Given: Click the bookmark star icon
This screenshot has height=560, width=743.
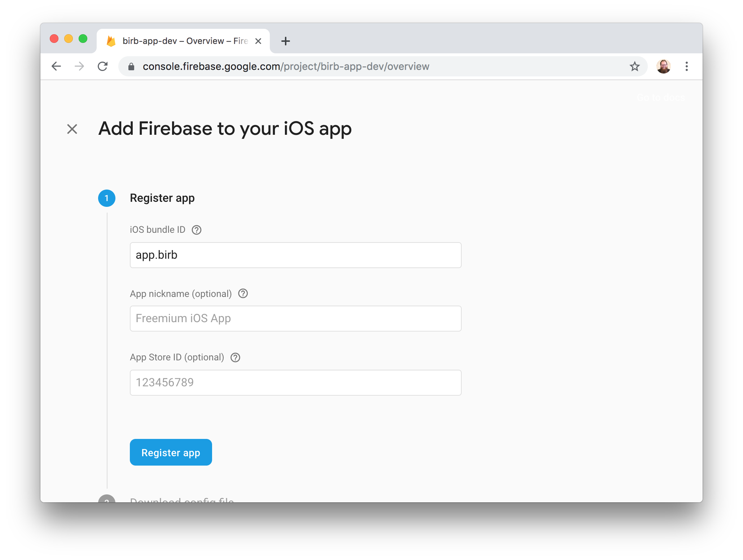Looking at the screenshot, I should click(x=634, y=66).
